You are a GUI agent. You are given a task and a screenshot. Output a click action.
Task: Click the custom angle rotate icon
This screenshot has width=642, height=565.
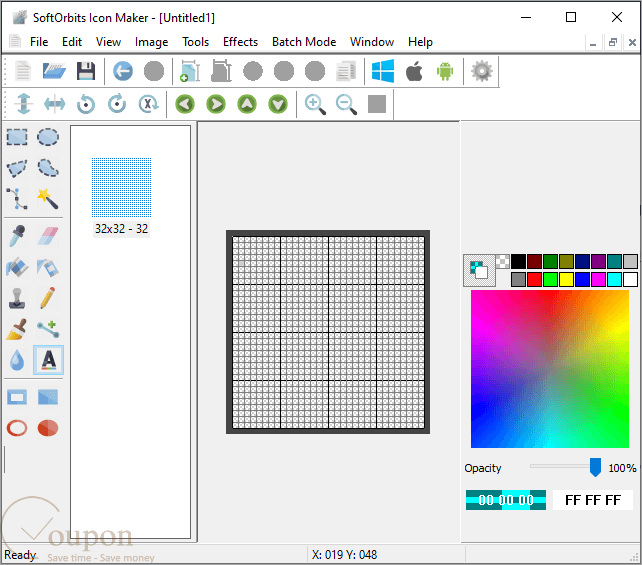click(148, 104)
